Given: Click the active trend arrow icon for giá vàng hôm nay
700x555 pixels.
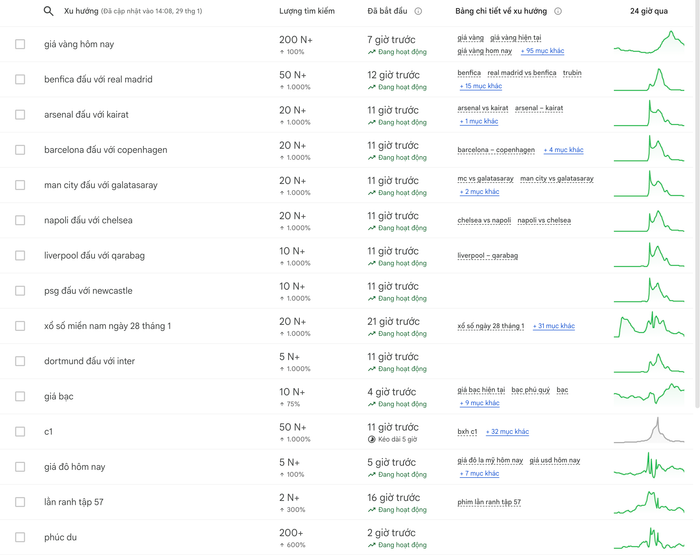Looking at the screenshot, I should [x=372, y=52].
